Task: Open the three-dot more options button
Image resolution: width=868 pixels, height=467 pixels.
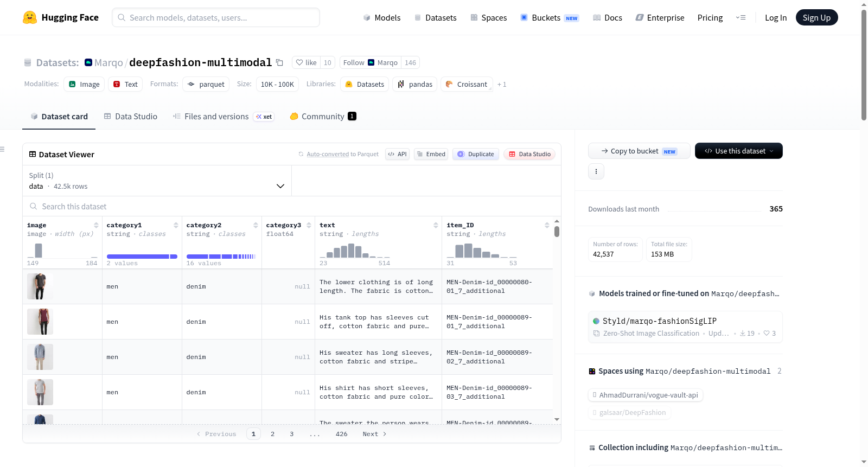Action: (596, 171)
